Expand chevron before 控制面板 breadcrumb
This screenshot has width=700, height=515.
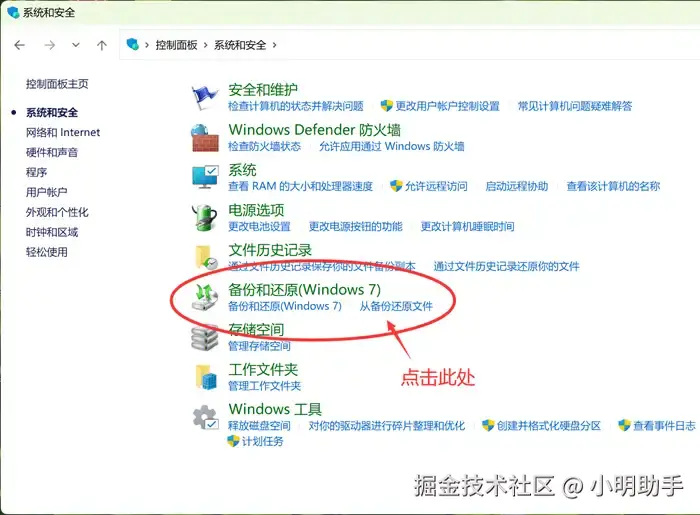coord(147,45)
